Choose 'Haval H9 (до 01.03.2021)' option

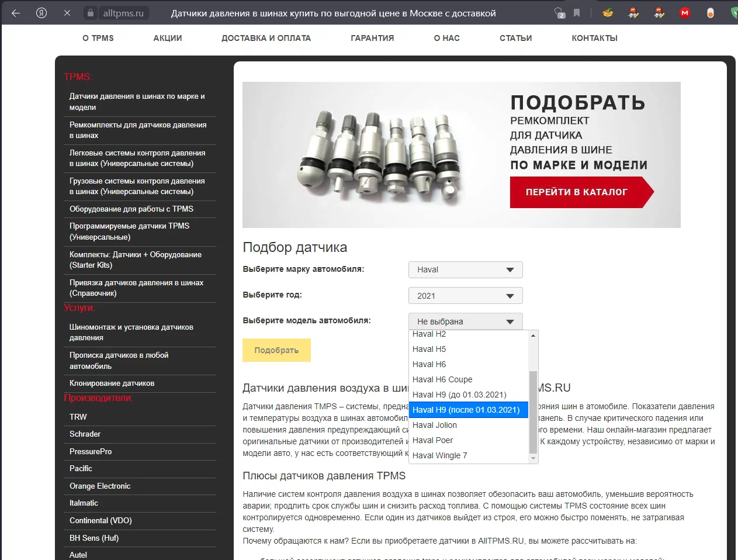click(469, 395)
